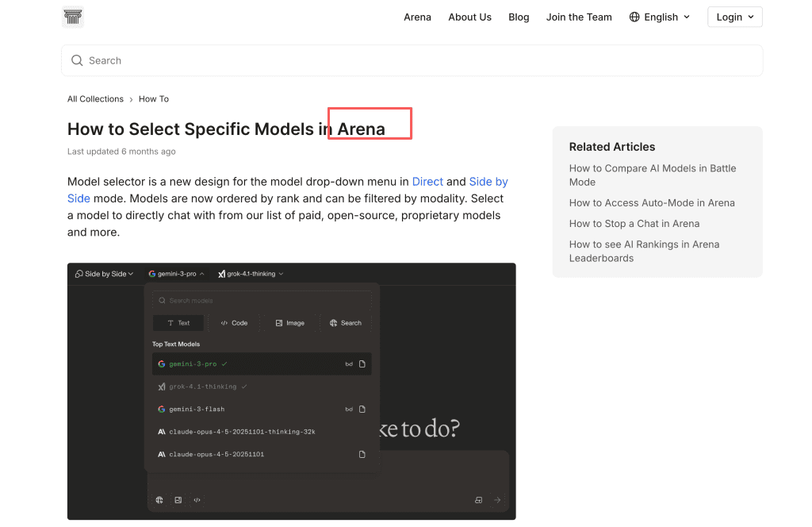Open the Arena nav link
Screen dimensions: 812x527
(x=417, y=17)
